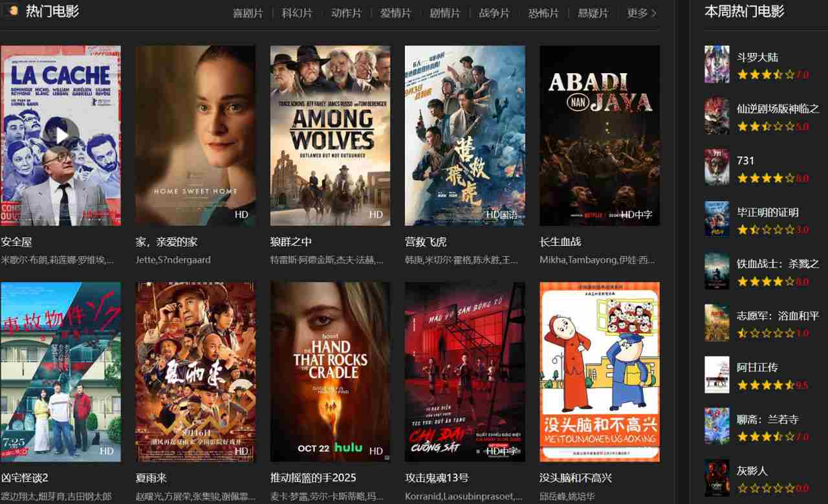
Task: Open The Hand That Rocks the Cradle poster
Action: pos(330,371)
